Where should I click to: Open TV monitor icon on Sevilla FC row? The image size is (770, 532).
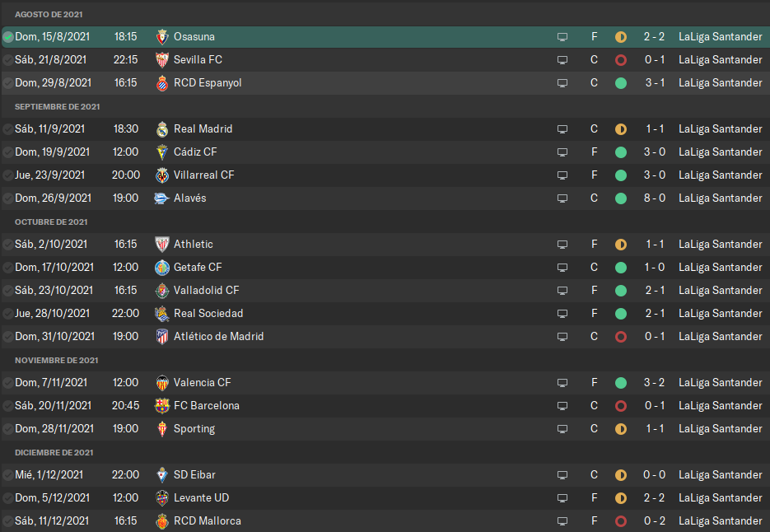coord(562,60)
